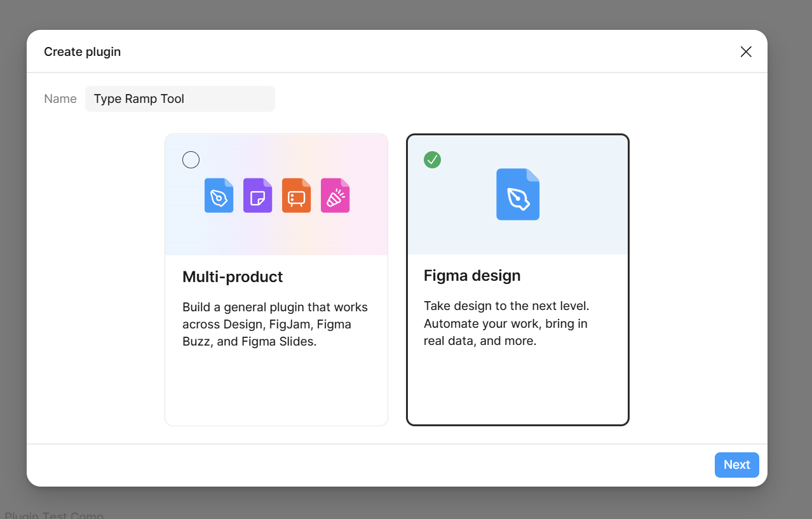This screenshot has height=519, width=812.
Task: Select the Multi-product radio circle
Action: pyautogui.click(x=191, y=159)
